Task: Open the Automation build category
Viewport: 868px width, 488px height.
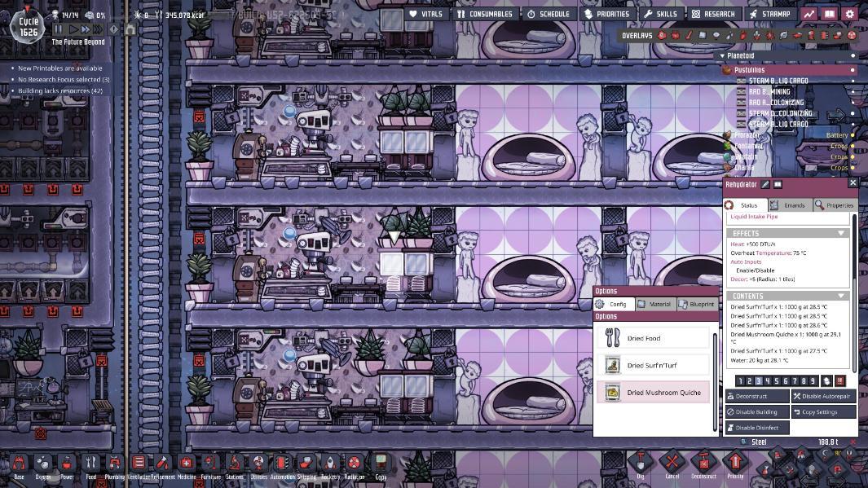Action: 282,465
